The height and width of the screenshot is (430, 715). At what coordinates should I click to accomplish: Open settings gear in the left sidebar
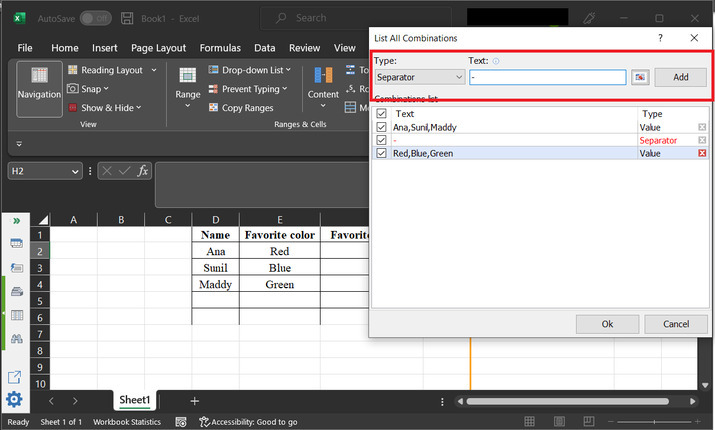tap(15, 400)
